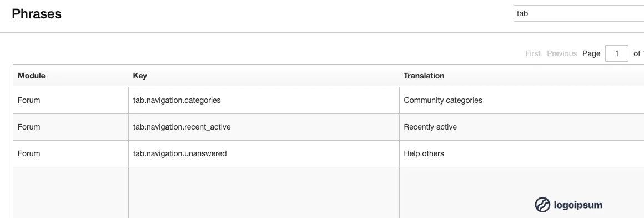
Task: Select the page number input box
Action: [616, 53]
